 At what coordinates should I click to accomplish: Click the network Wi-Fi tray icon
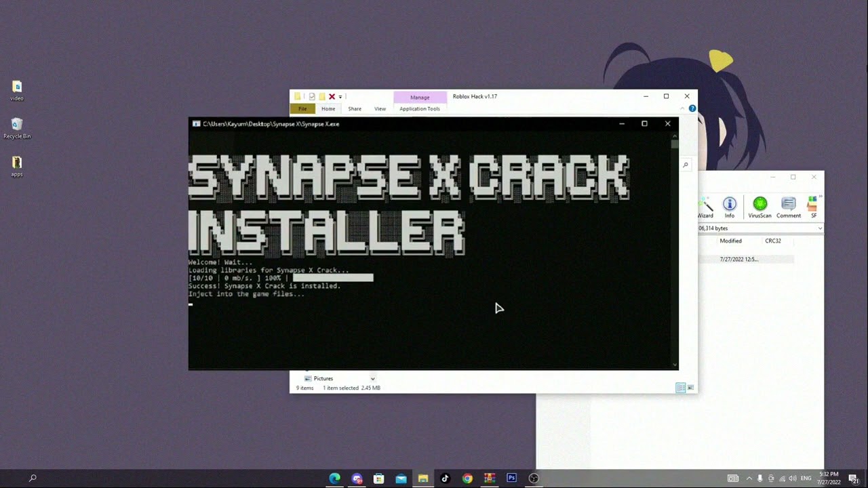coord(782,479)
